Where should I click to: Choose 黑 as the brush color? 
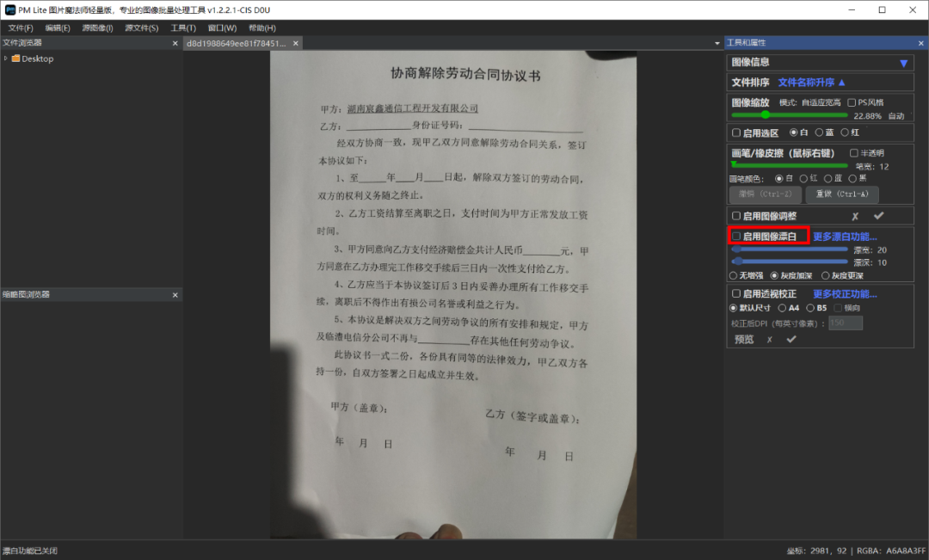pyautogui.click(x=852, y=178)
